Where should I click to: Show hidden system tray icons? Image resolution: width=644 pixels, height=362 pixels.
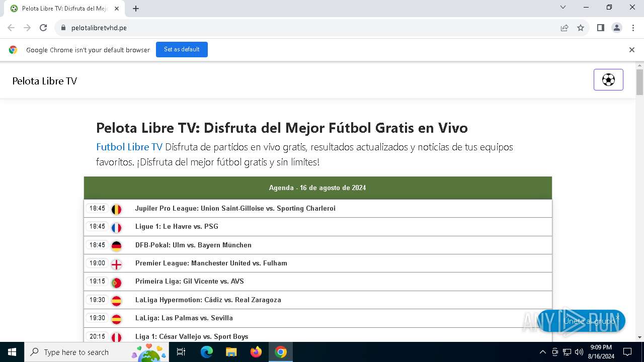pyautogui.click(x=542, y=352)
